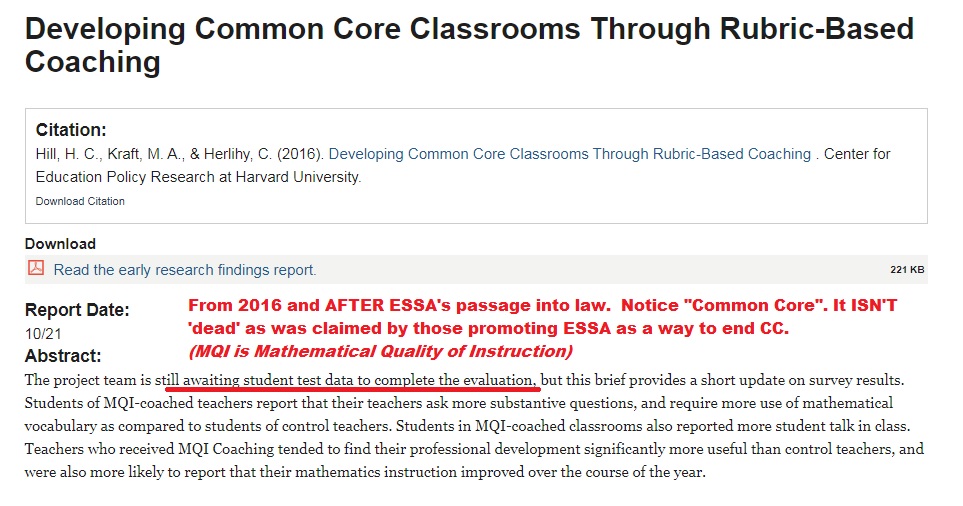Image resolution: width=963 pixels, height=506 pixels.
Task: Click the word 'Coaching' in the title
Action: click(x=93, y=62)
